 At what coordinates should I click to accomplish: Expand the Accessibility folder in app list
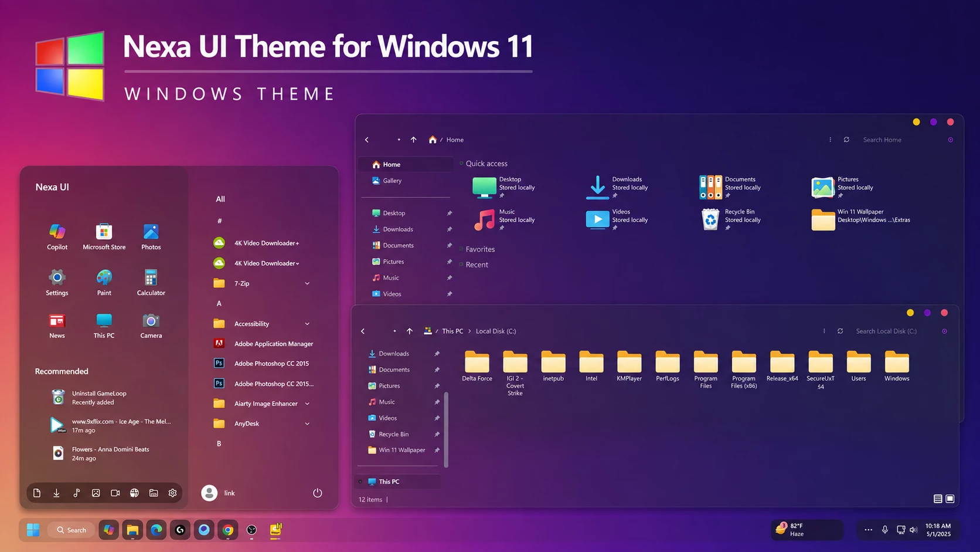coord(307,324)
